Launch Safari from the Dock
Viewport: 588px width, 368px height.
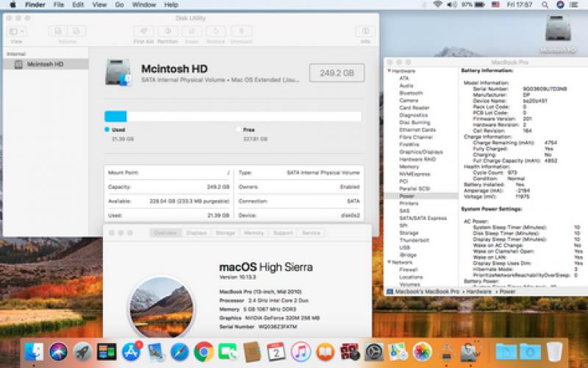179,352
